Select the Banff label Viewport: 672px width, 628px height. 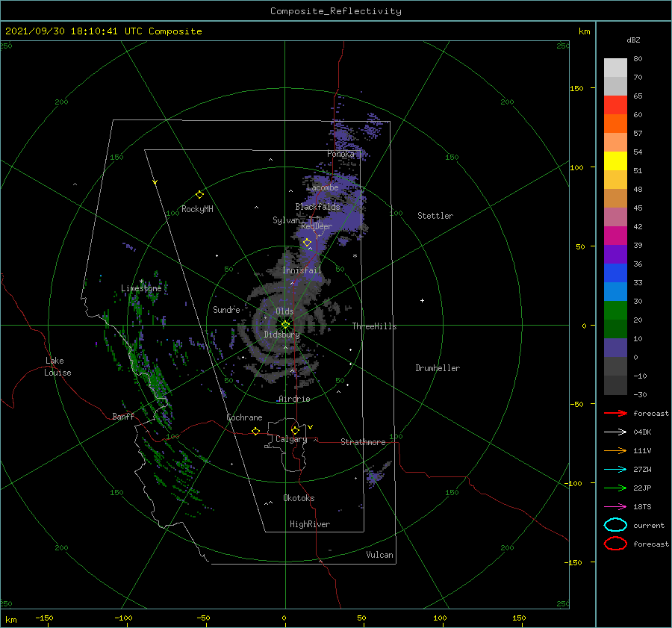tap(123, 416)
